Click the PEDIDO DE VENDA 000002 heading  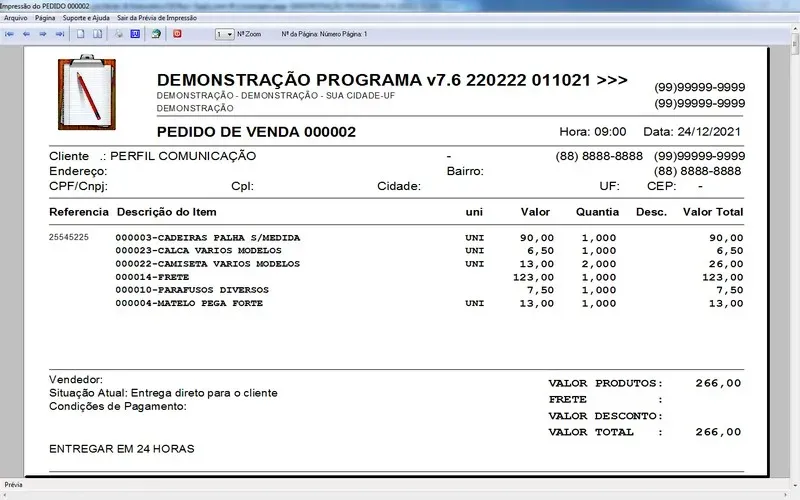coord(256,132)
